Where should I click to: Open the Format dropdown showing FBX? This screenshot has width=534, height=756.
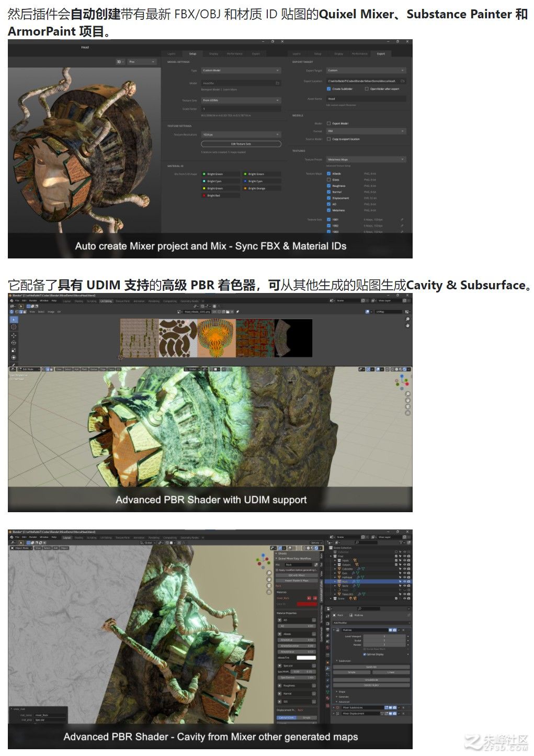pyautogui.click(x=366, y=131)
